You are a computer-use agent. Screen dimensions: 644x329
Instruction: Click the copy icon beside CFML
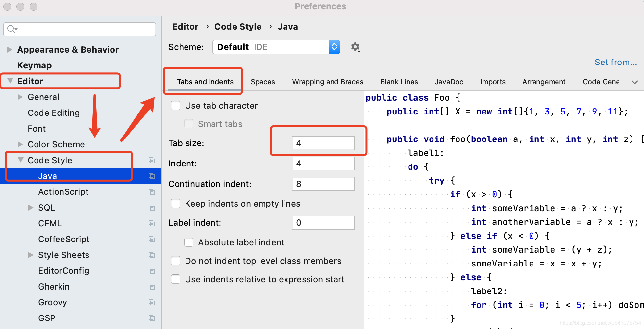pos(152,223)
